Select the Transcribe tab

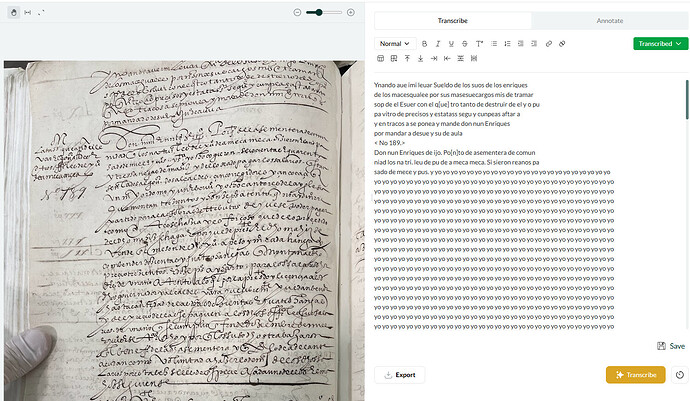coord(452,20)
